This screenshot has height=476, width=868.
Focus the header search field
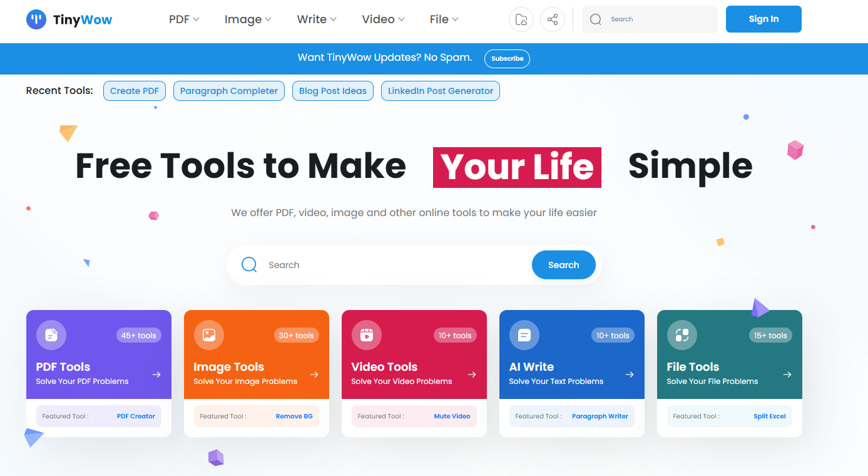click(650, 19)
